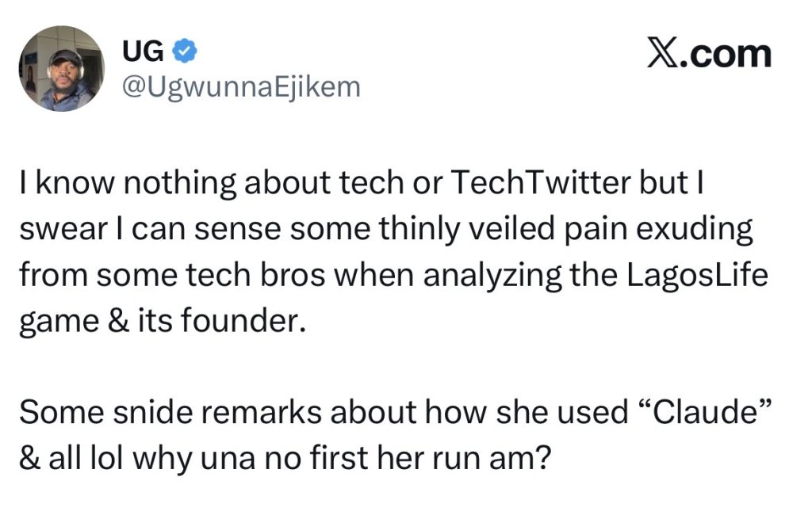Open UG's circular profile picture

pyautogui.click(x=62, y=69)
